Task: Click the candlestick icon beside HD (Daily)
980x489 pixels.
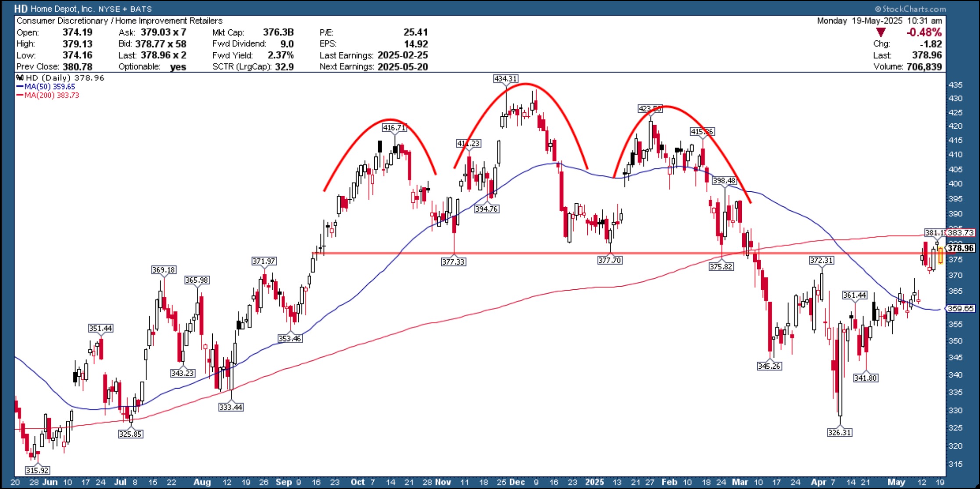Action: [x=20, y=78]
